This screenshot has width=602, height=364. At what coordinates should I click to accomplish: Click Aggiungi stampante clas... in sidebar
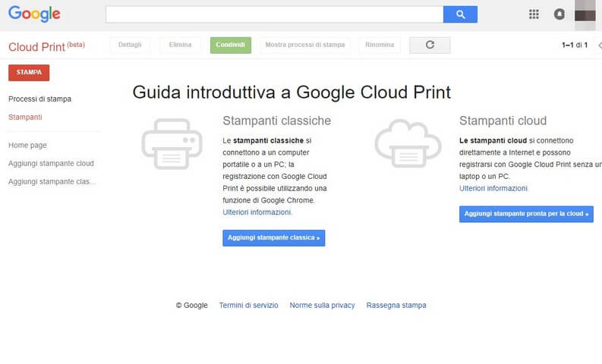pos(52,181)
